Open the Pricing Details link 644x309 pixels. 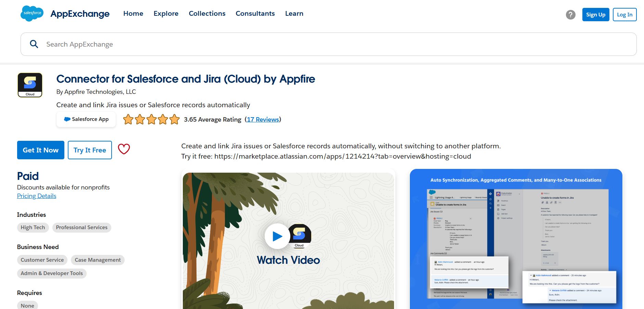[36, 196]
